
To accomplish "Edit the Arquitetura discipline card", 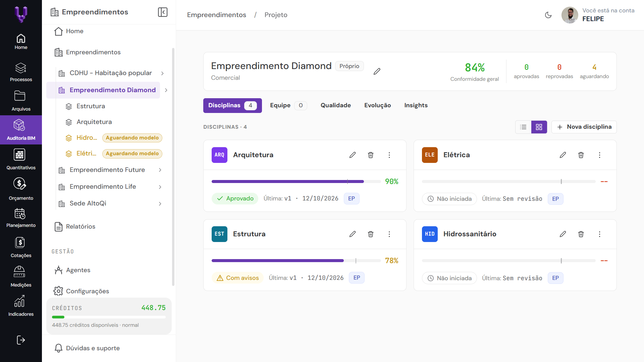I will point(353,155).
